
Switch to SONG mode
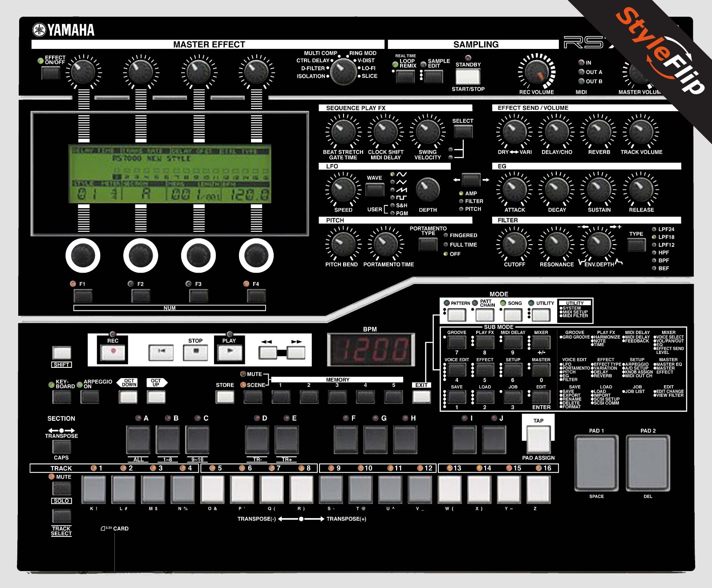513,315
